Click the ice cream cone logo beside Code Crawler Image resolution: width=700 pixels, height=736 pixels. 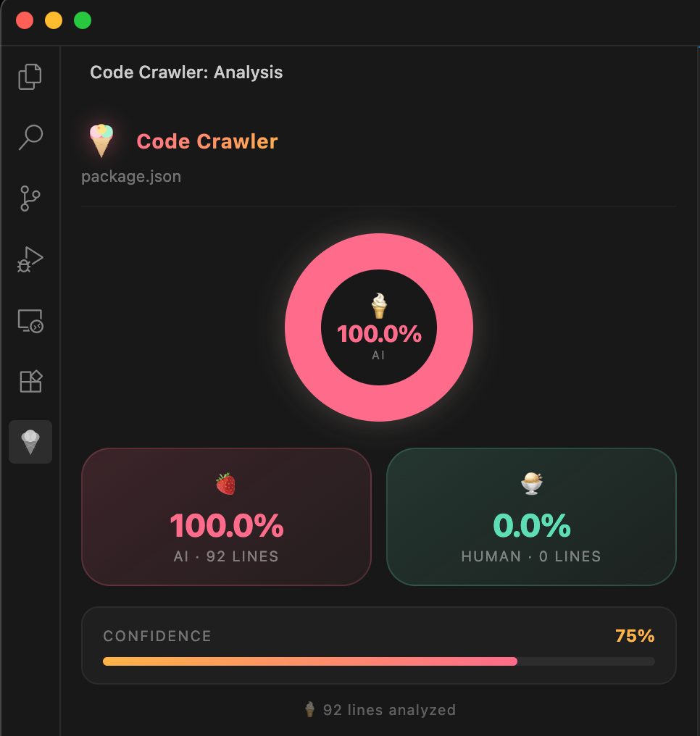click(101, 141)
